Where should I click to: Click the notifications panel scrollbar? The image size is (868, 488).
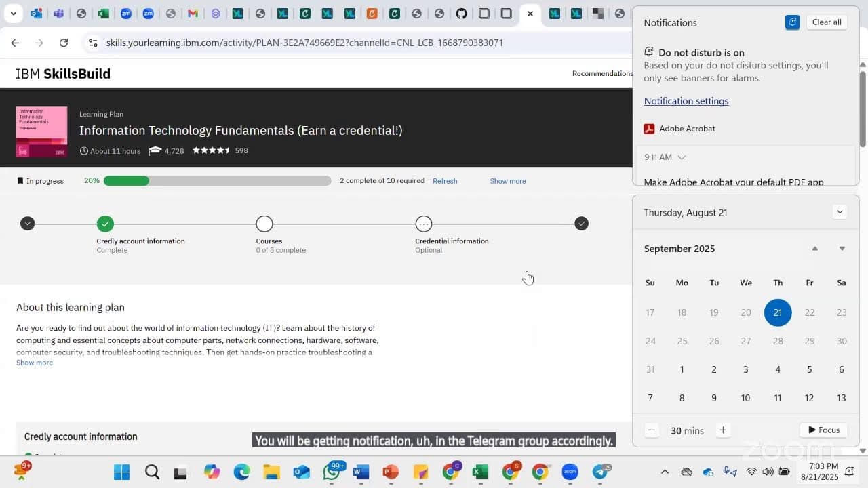(x=863, y=108)
